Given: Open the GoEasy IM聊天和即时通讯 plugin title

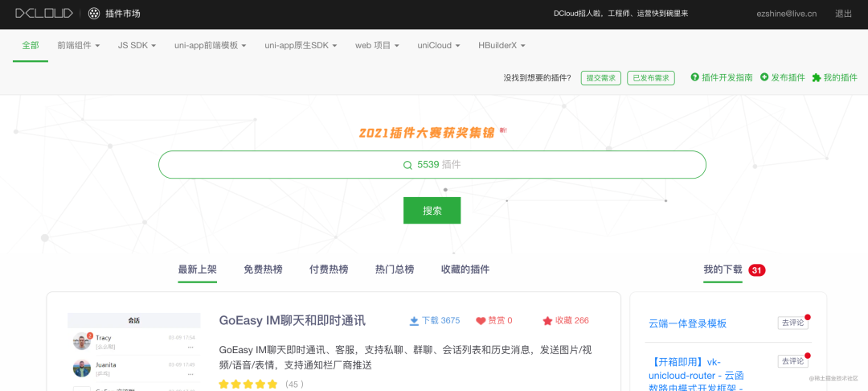Looking at the screenshot, I should pos(293,321).
